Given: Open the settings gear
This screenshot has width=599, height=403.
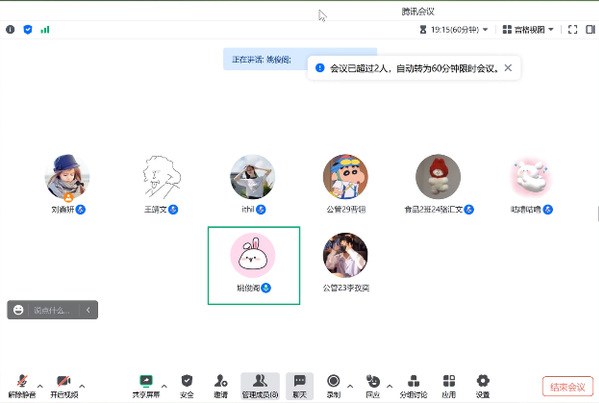Looking at the screenshot, I should tap(483, 386).
